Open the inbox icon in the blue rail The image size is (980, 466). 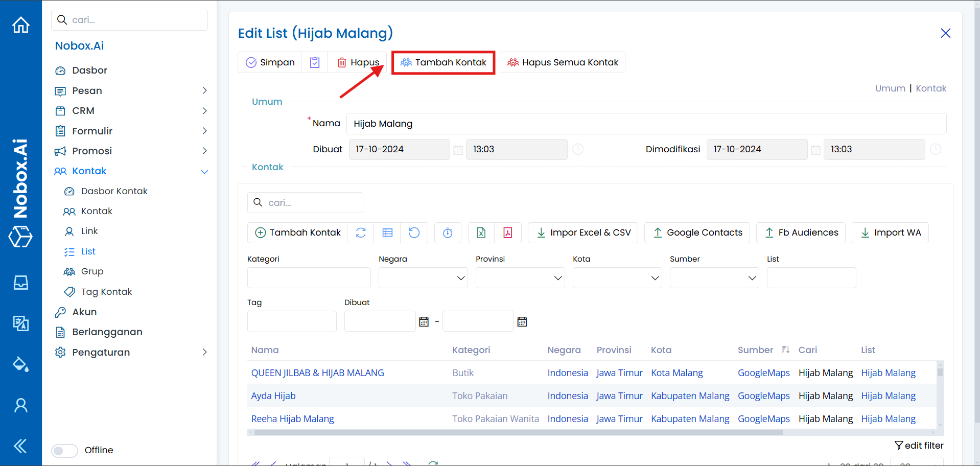coord(20,283)
